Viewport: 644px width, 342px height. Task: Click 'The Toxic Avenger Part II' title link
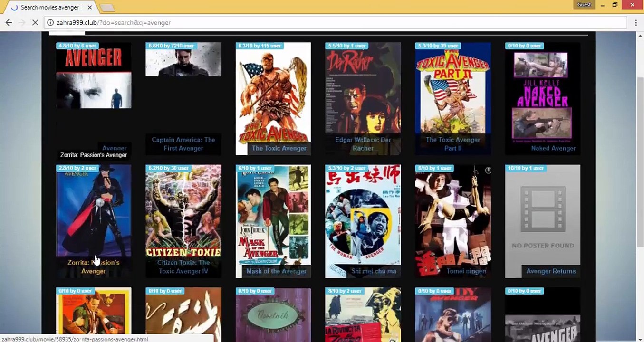(453, 144)
